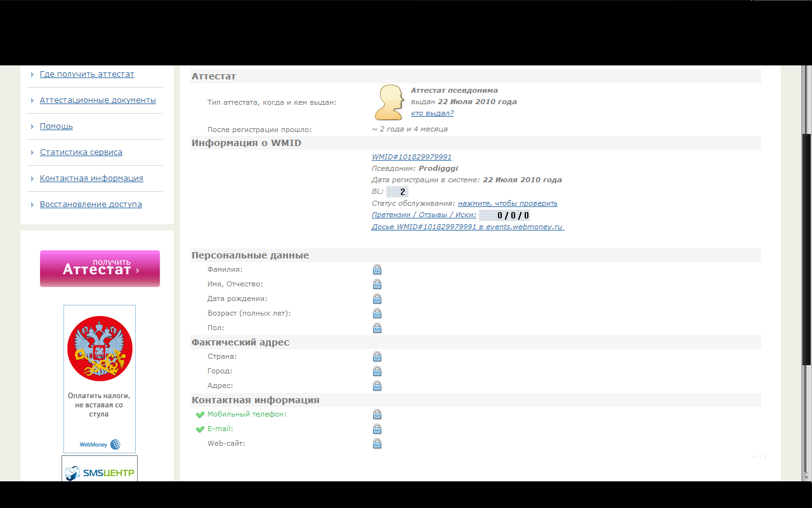Click the ~ 2 года и 4 месяца text
Viewport: 812px width, 508px height.
tap(410, 129)
